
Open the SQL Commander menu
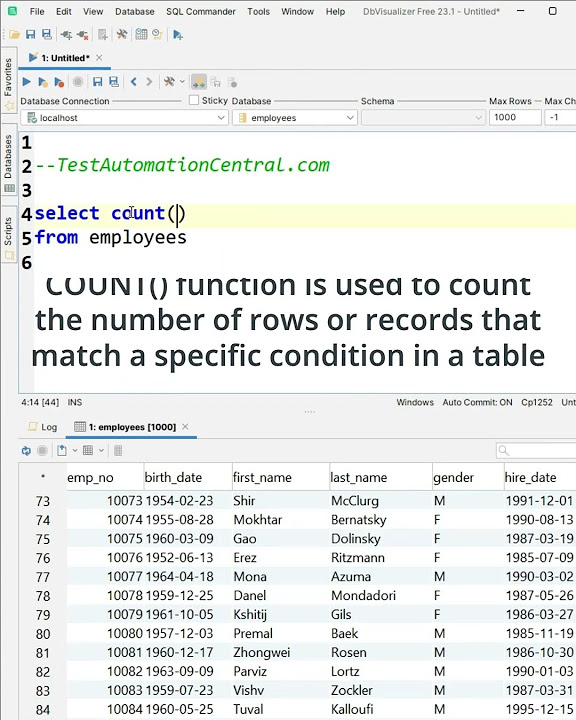point(201,11)
